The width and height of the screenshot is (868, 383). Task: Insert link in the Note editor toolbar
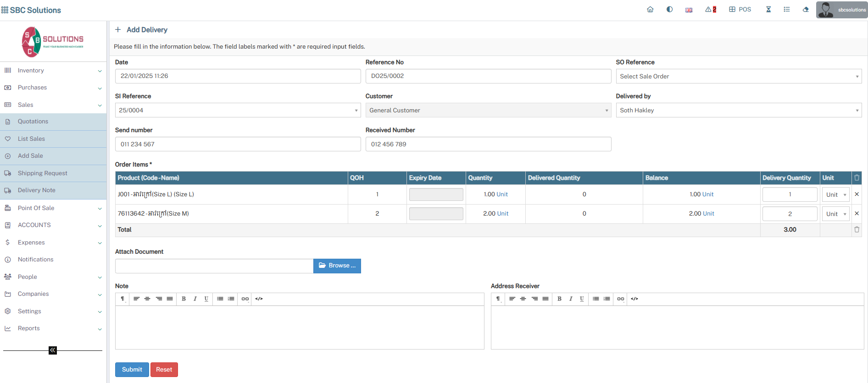click(245, 299)
